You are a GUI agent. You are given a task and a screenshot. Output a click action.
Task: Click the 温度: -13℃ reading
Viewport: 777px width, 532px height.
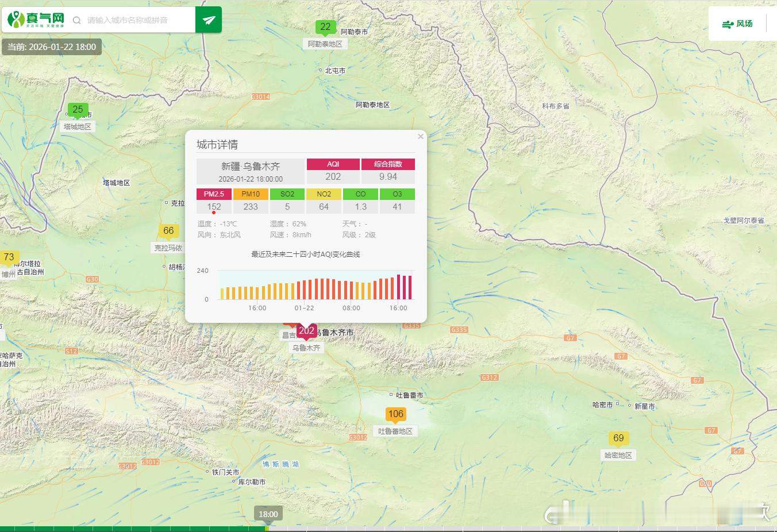(x=217, y=224)
